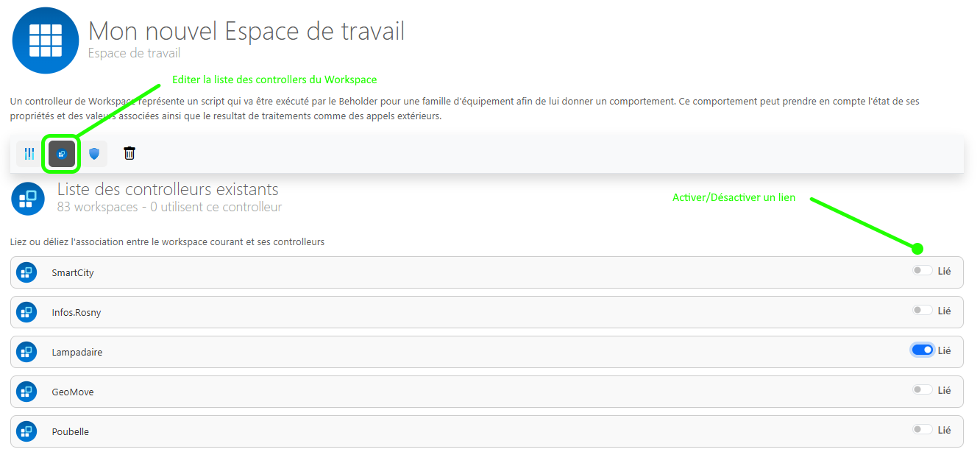Click the Poubelle controller icon
980x452 pixels.
26,431
